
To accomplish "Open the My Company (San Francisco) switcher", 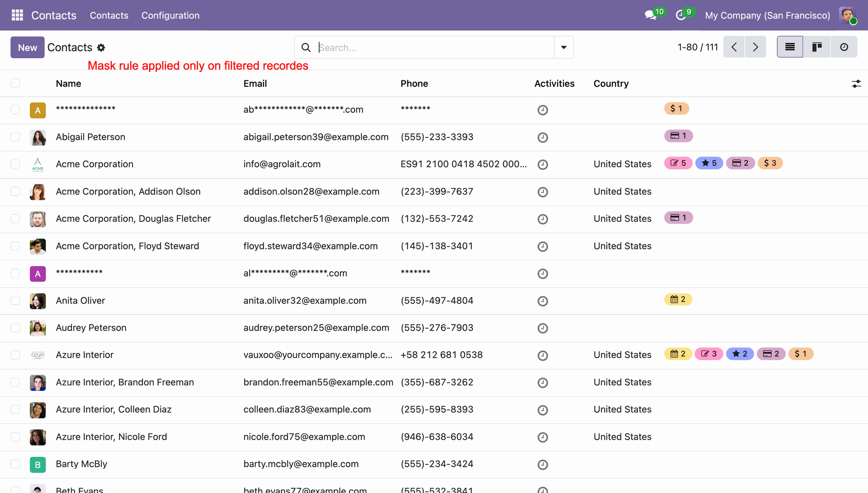I will pos(767,15).
